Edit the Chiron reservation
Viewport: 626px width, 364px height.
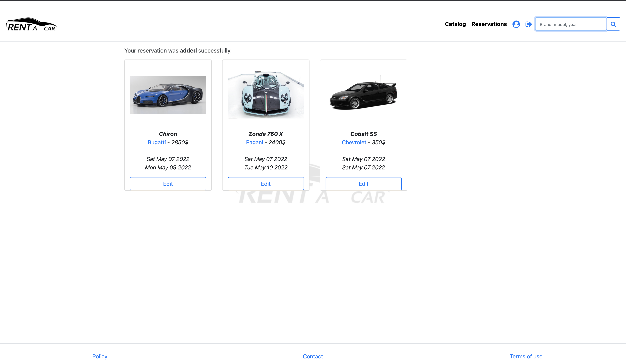point(168,184)
